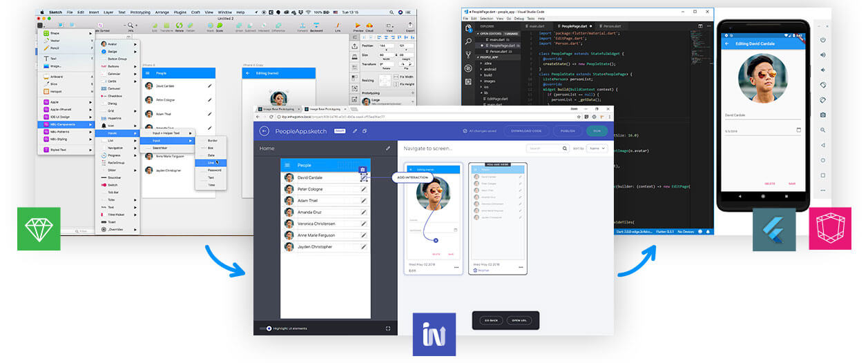Select Checkbox in the components submenu

pos(117,96)
